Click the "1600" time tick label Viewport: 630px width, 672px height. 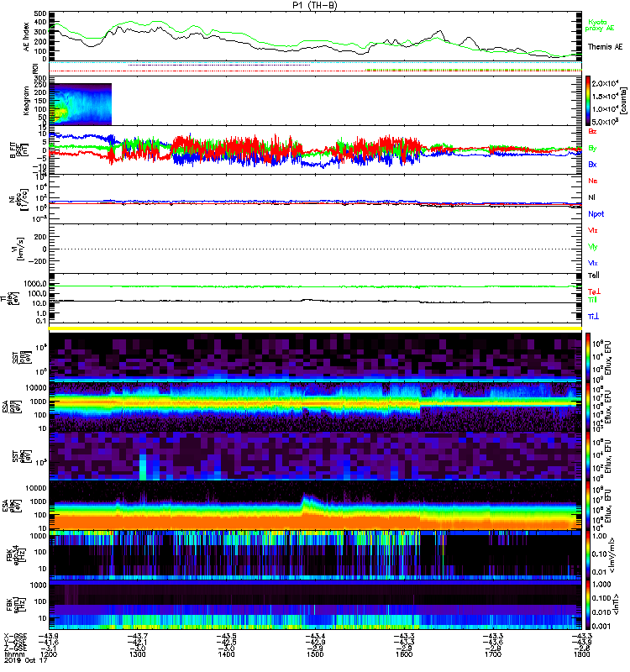point(404,654)
